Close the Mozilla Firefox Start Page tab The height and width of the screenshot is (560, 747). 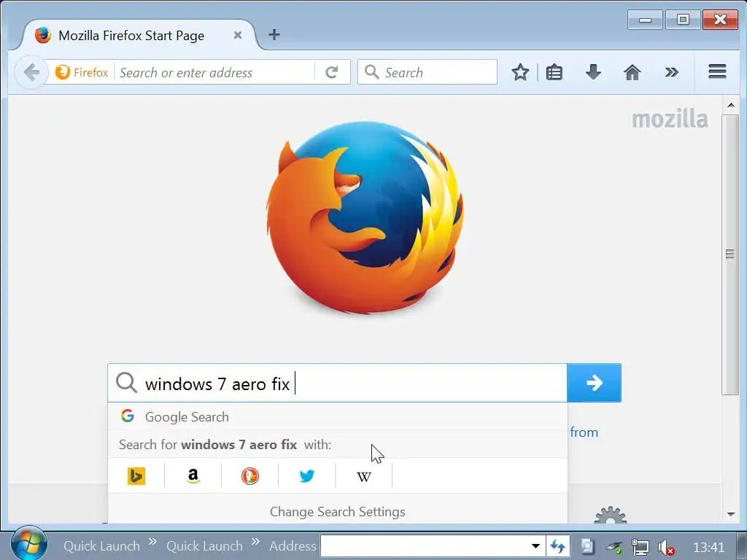[238, 35]
